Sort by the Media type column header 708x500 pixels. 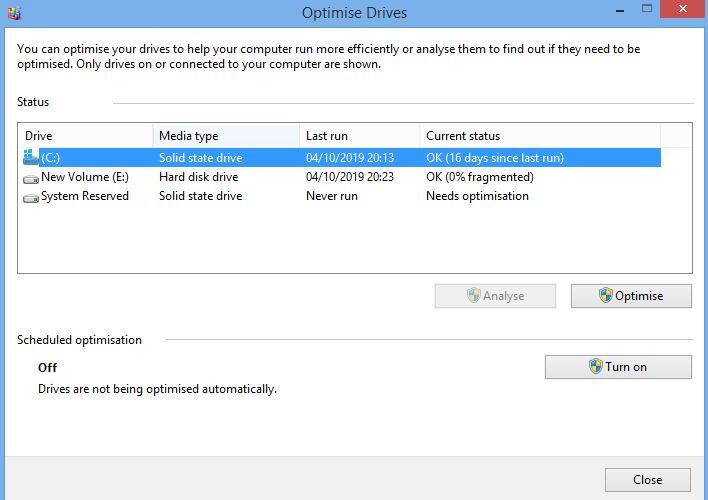click(x=225, y=136)
